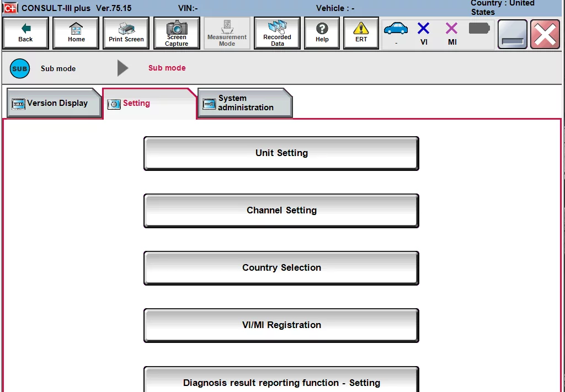Click the Back navigation icon
565x392 pixels.
point(25,33)
